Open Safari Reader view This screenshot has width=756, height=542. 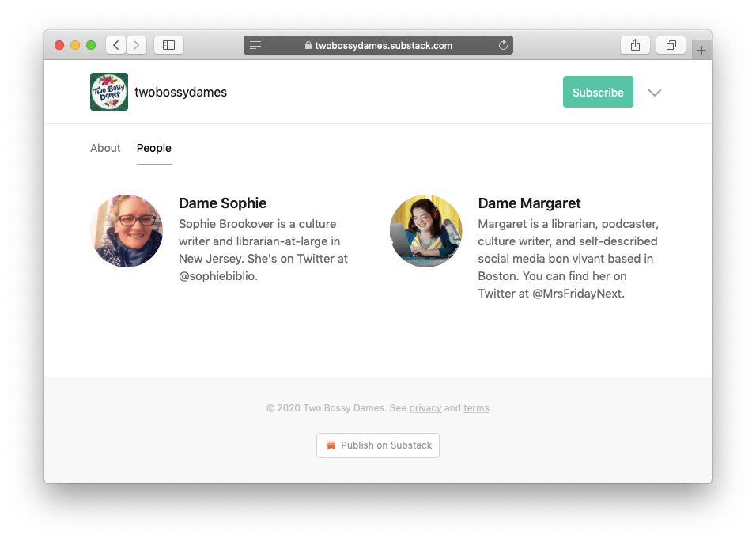point(255,45)
